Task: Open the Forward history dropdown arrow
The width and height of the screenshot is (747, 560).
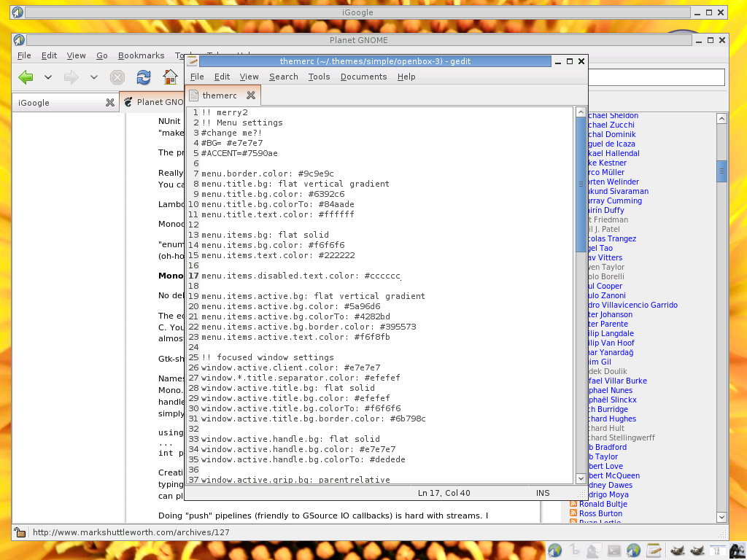Action: 94,77
